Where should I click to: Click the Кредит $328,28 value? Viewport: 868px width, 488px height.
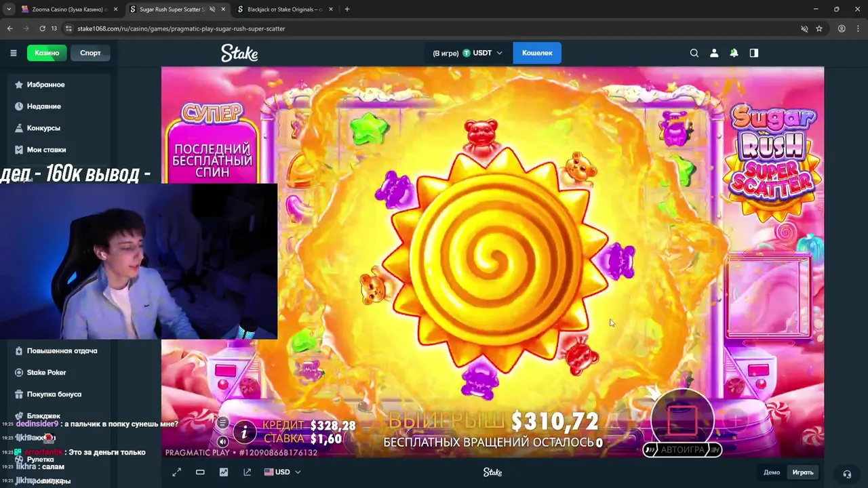click(x=333, y=426)
